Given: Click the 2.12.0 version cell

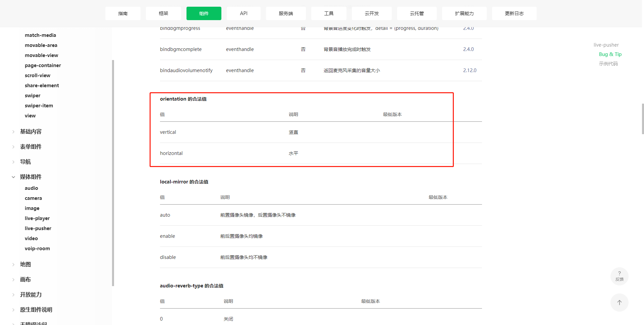Looking at the screenshot, I should coord(470,70).
